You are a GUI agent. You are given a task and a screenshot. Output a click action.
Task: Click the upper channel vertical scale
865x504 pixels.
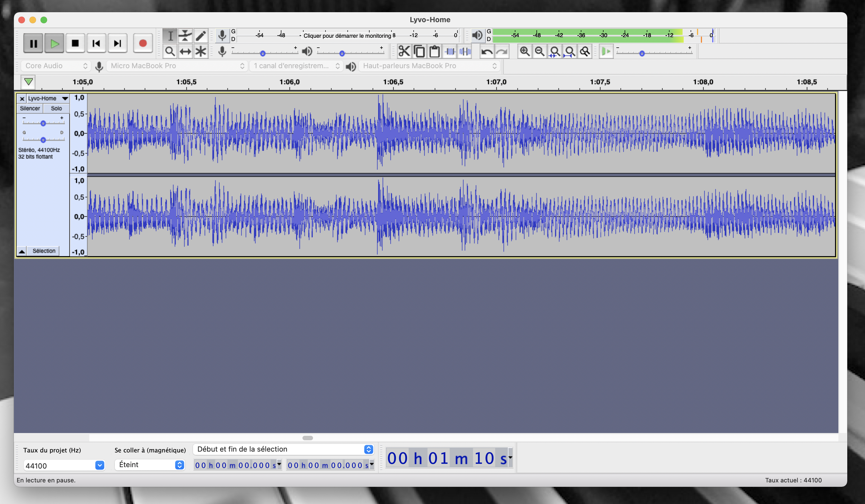79,133
